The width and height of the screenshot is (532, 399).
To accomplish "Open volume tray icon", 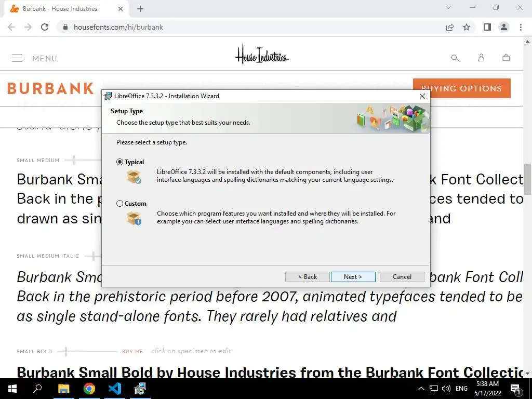I will point(446,389).
